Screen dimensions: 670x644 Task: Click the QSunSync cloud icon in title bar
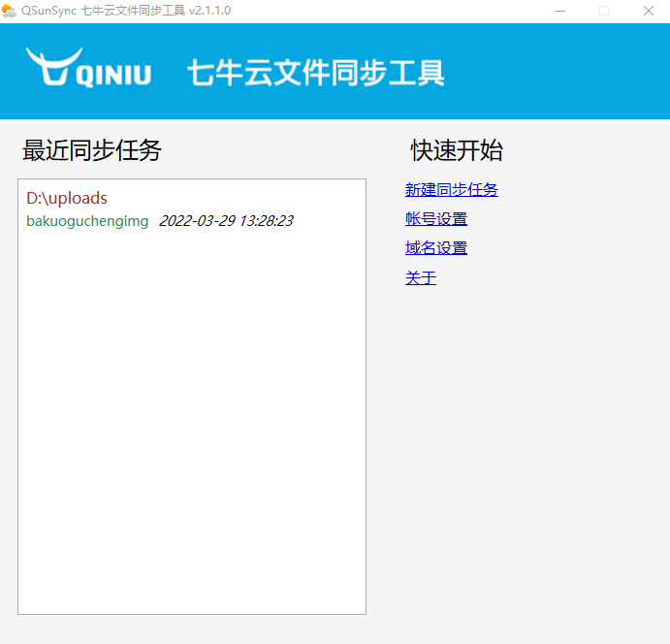(10, 11)
